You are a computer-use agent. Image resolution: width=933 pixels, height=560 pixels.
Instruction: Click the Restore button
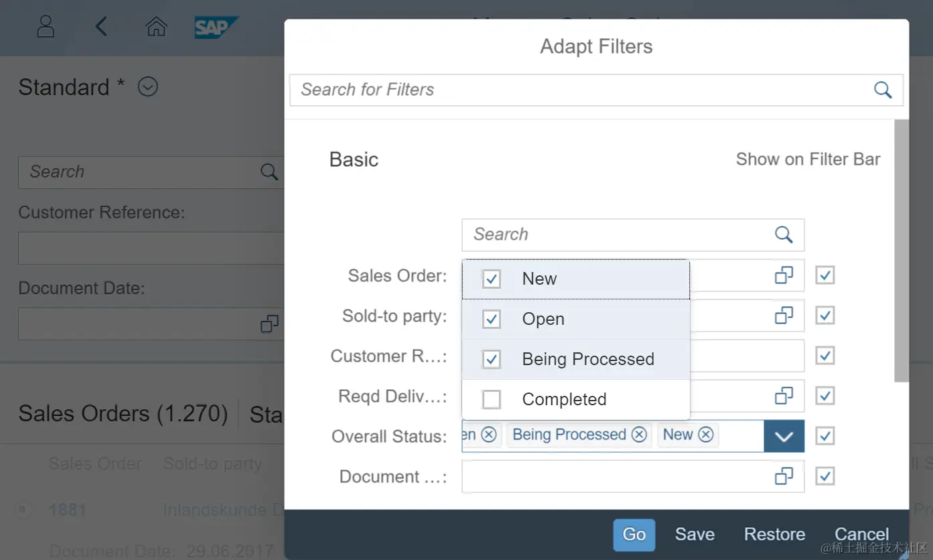(774, 534)
